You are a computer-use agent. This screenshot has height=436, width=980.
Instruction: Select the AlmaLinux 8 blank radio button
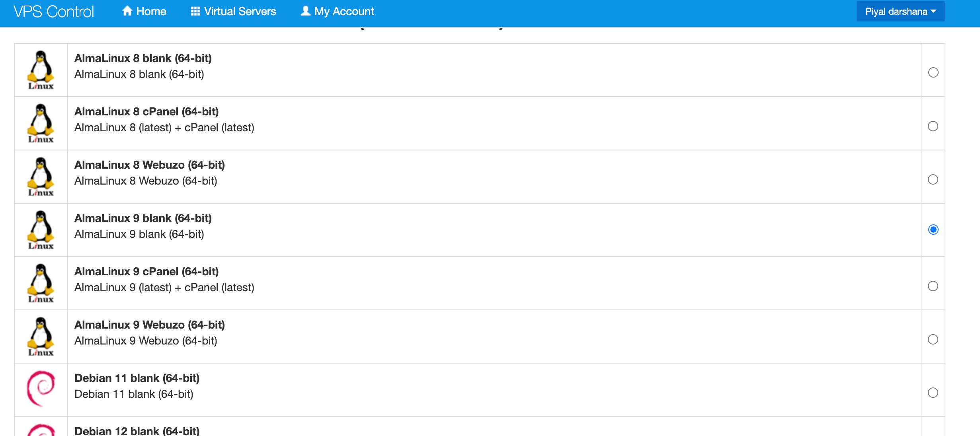tap(933, 72)
